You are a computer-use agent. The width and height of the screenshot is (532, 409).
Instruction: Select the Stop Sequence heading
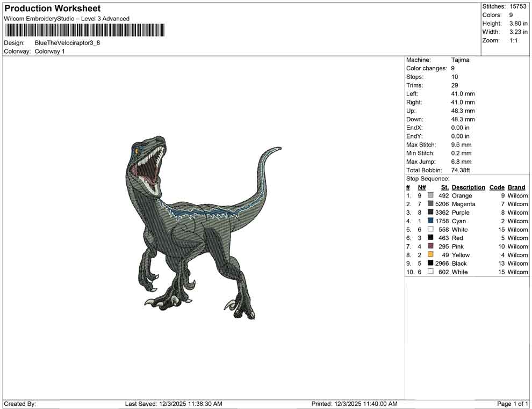[x=427, y=178]
